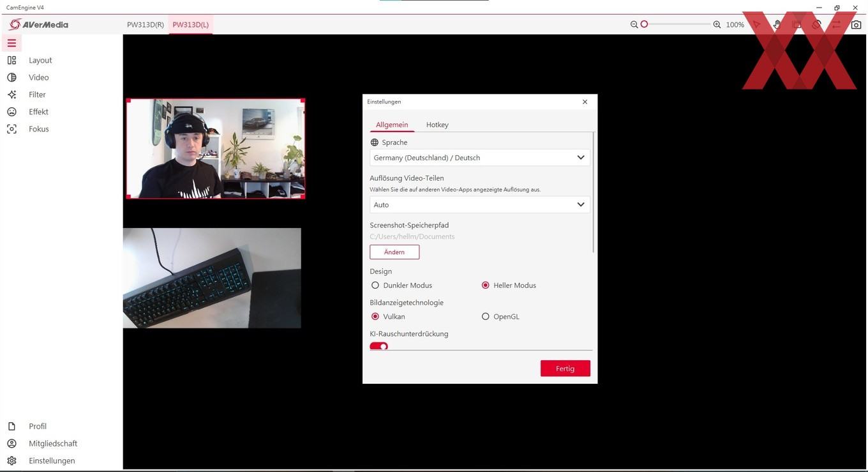Image resolution: width=868 pixels, height=472 pixels.
Task: Select Heller Modus radio button
Action: 486,285
